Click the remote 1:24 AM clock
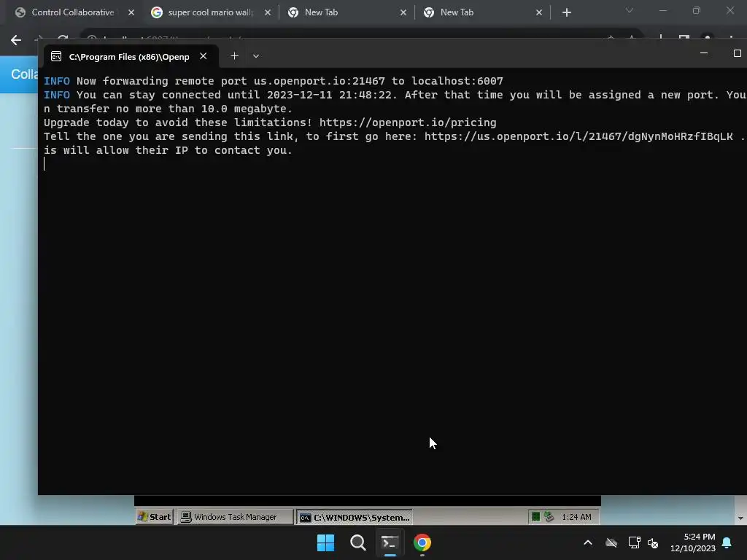The image size is (747, 560). pyautogui.click(x=576, y=517)
